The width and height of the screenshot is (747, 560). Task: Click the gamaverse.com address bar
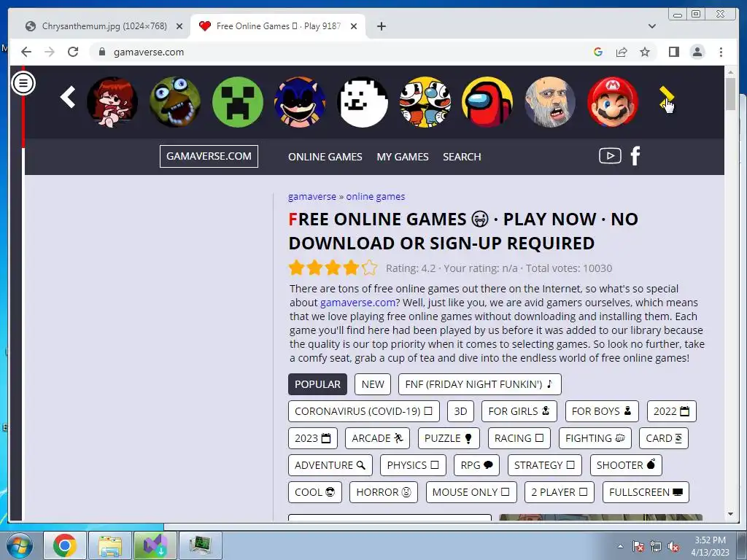(x=343, y=52)
